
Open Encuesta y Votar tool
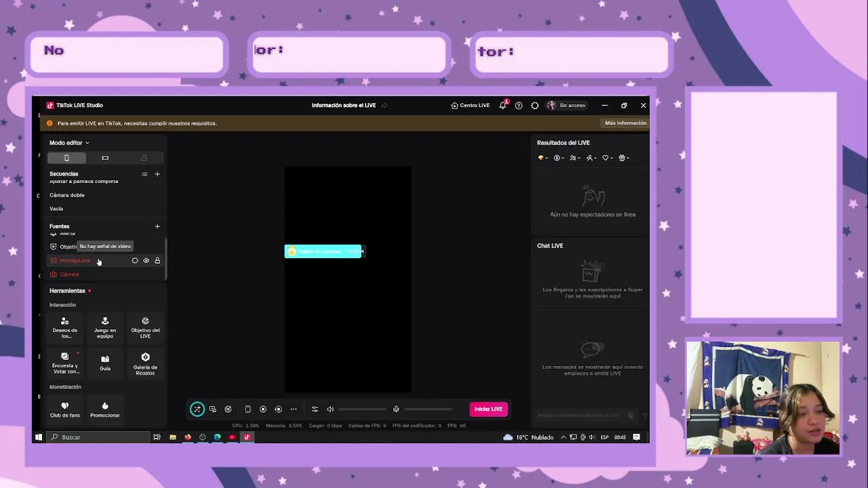pyautogui.click(x=65, y=363)
